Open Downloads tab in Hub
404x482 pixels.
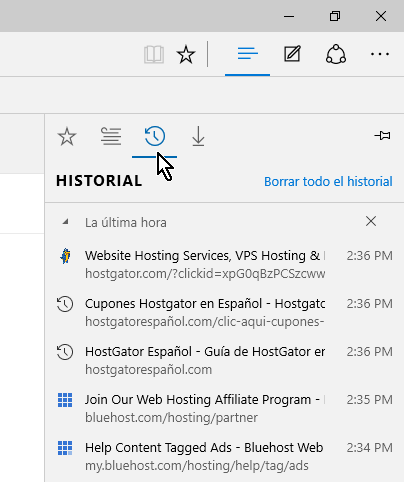[x=198, y=136]
